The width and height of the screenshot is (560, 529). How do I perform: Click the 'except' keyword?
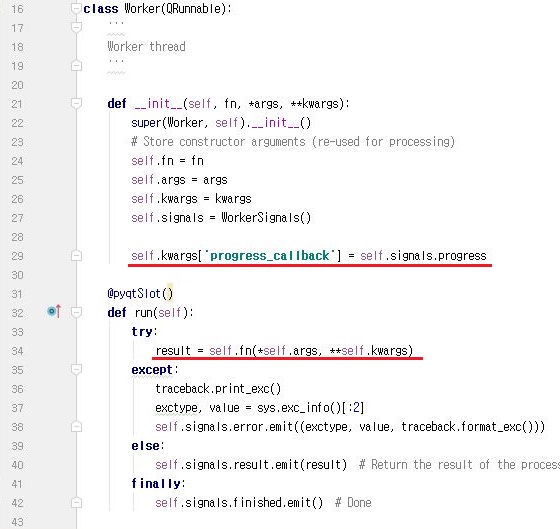tap(152, 370)
